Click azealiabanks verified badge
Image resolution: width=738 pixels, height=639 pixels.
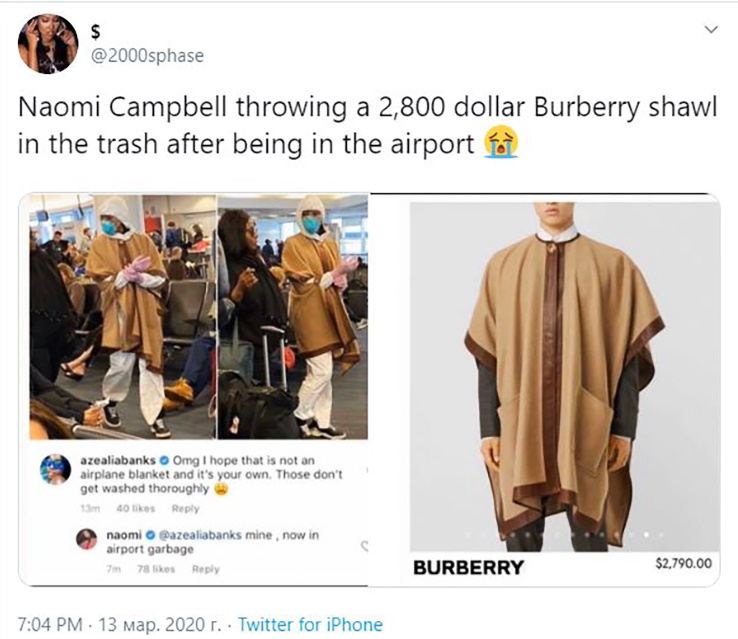point(165,460)
